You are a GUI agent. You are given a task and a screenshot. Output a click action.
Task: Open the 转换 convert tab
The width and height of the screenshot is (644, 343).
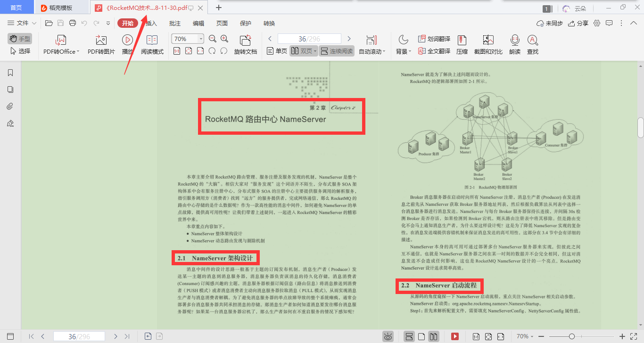tap(269, 23)
